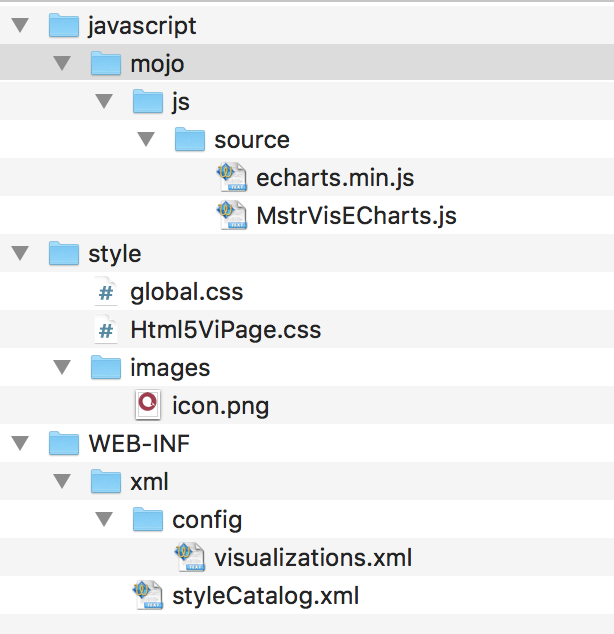Click the echarts.min.js file icon
614x634 pixels.
coord(232,178)
